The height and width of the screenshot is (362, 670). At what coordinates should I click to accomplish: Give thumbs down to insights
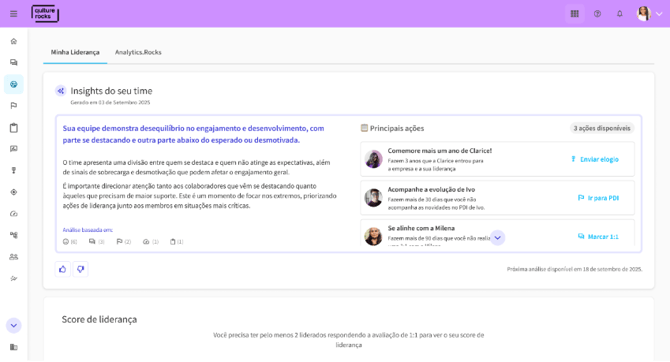pyautogui.click(x=80, y=269)
